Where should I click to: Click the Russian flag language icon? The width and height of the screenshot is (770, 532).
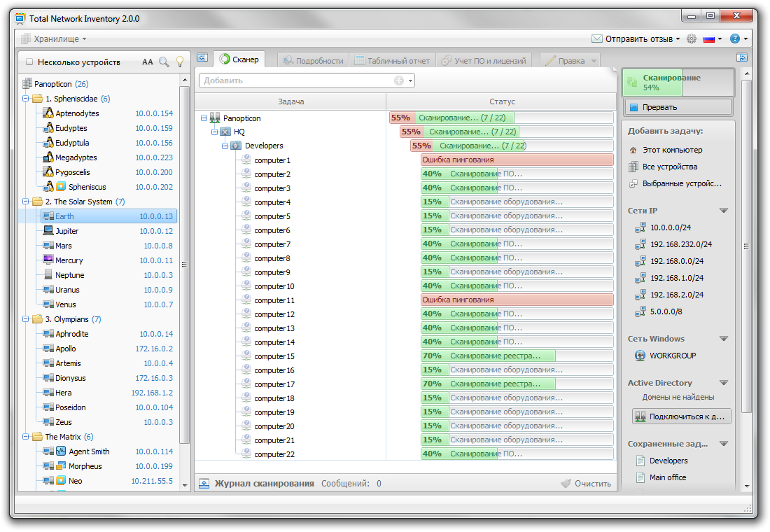tap(709, 39)
